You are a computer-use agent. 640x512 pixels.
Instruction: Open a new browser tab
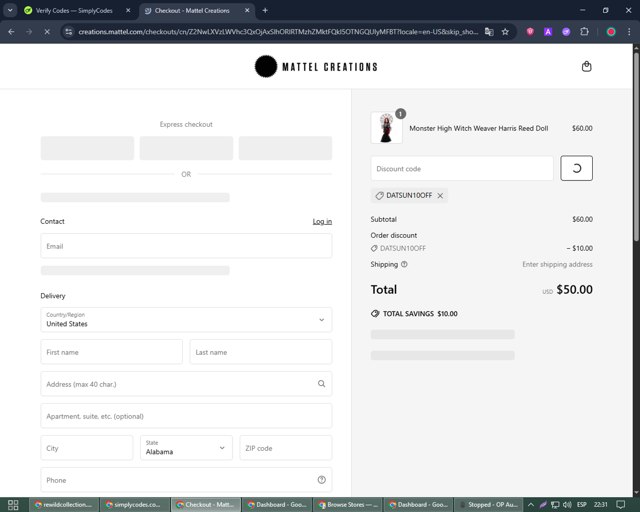(x=265, y=10)
